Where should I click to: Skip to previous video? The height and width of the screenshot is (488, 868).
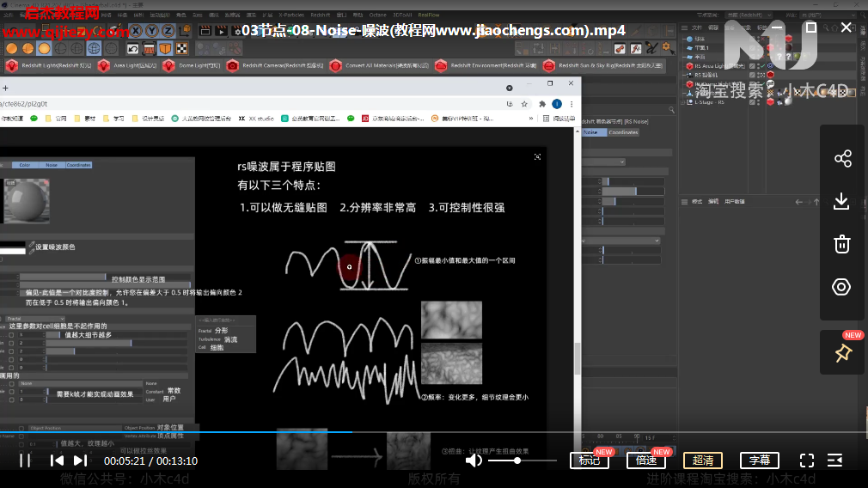click(57, 461)
